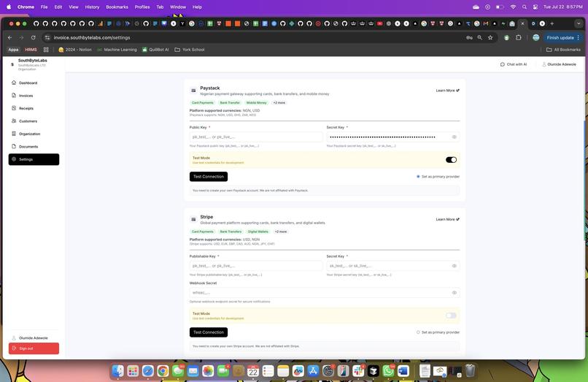Open the Machine Learning bookmark
The height and width of the screenshot is (382, 588).
[117, 50]
